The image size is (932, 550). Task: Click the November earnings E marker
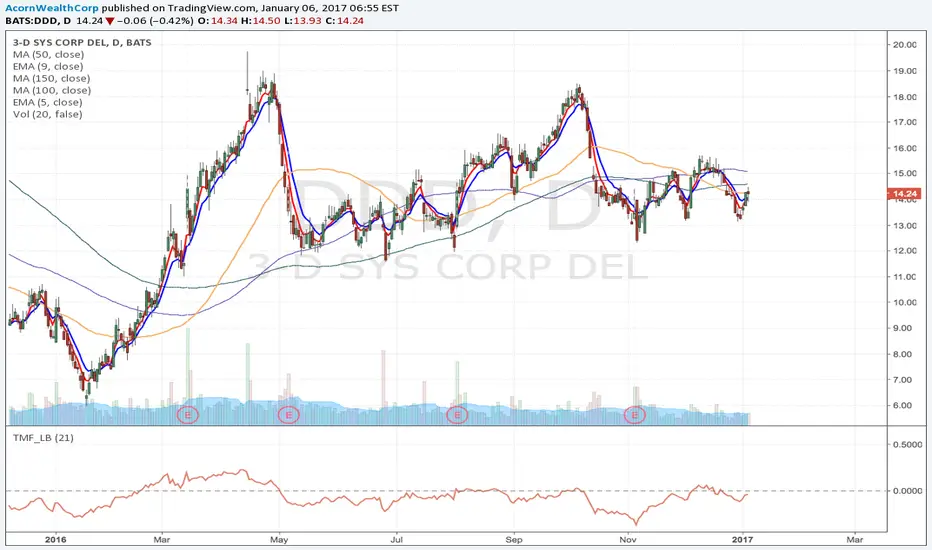(x=635, y=414)
